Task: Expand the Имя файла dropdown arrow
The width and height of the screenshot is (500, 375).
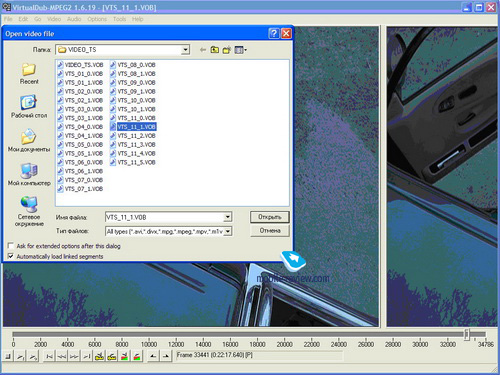Action: point(227,217)
